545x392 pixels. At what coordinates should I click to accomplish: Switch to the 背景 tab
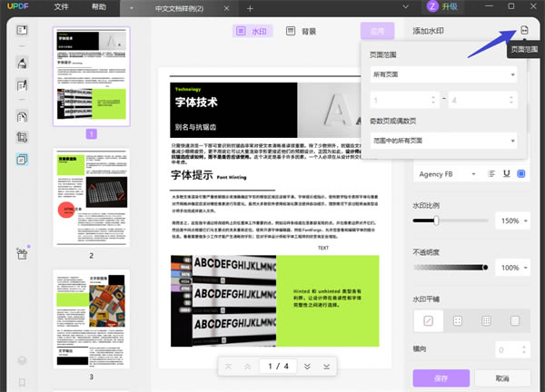(304, 31)
